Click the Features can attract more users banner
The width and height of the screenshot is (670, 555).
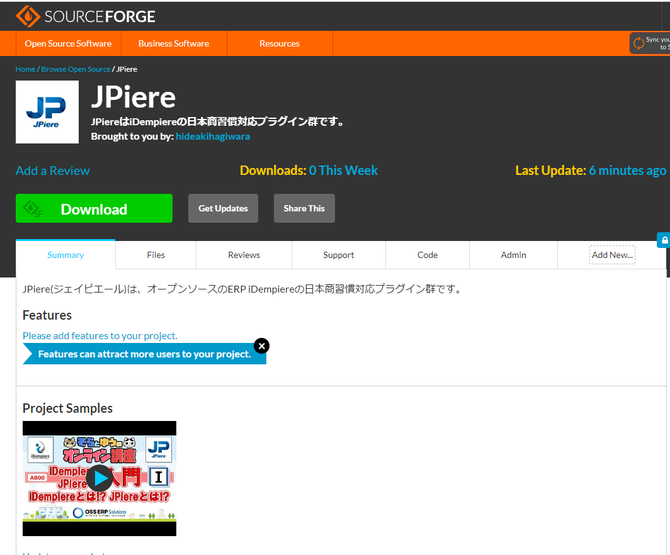[144, 354]
